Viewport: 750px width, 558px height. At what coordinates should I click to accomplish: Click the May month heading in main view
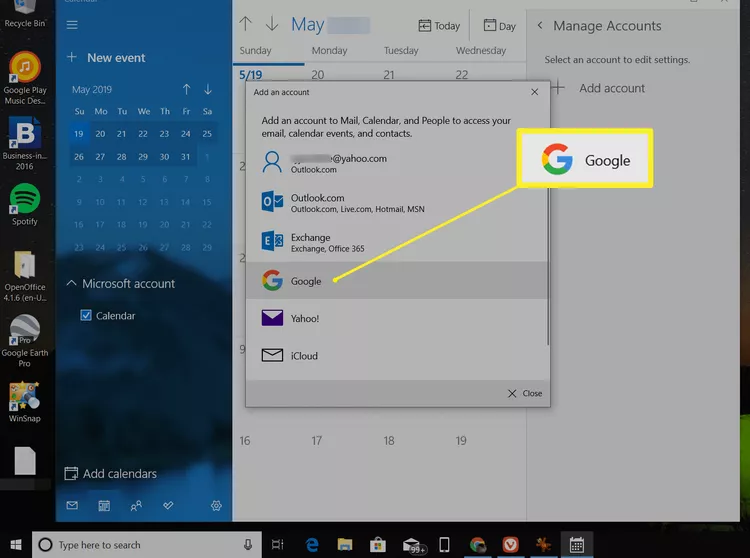(308, 25)
